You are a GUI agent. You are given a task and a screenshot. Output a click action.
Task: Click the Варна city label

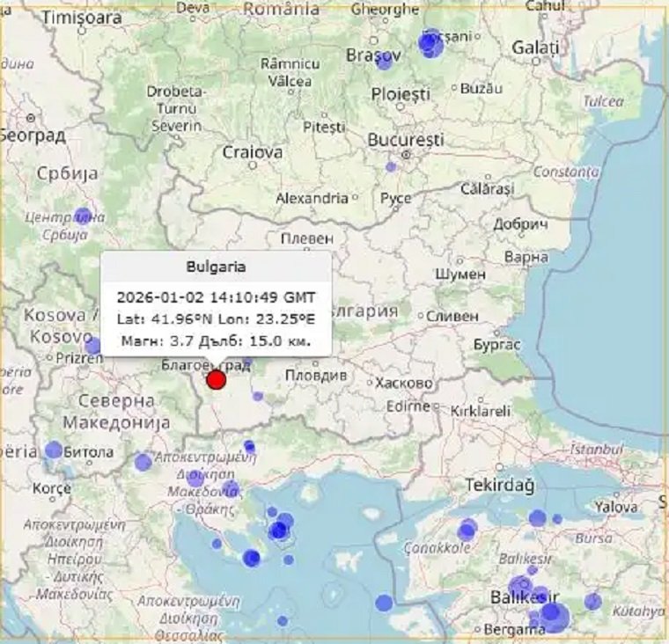point(526,257)
